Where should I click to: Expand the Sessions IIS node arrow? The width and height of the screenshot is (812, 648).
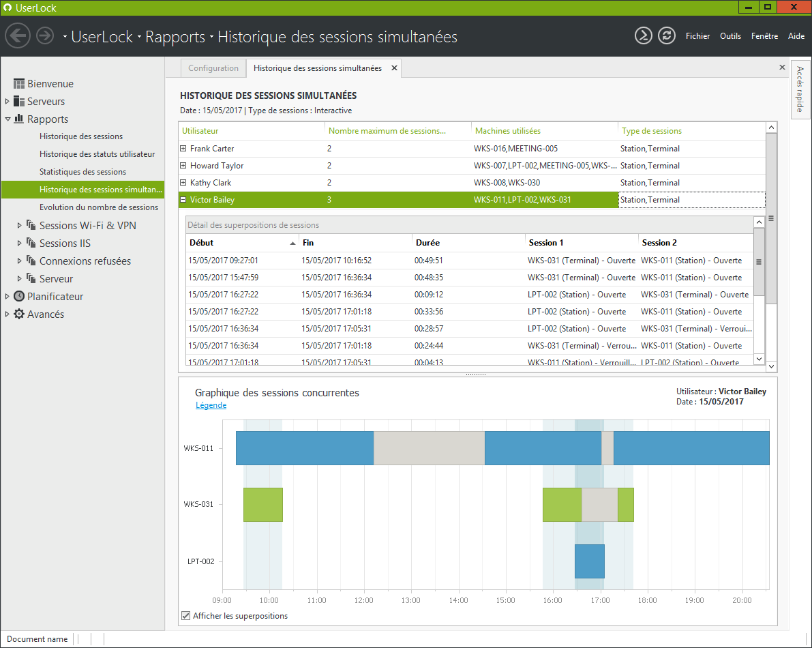click(19, 243)
